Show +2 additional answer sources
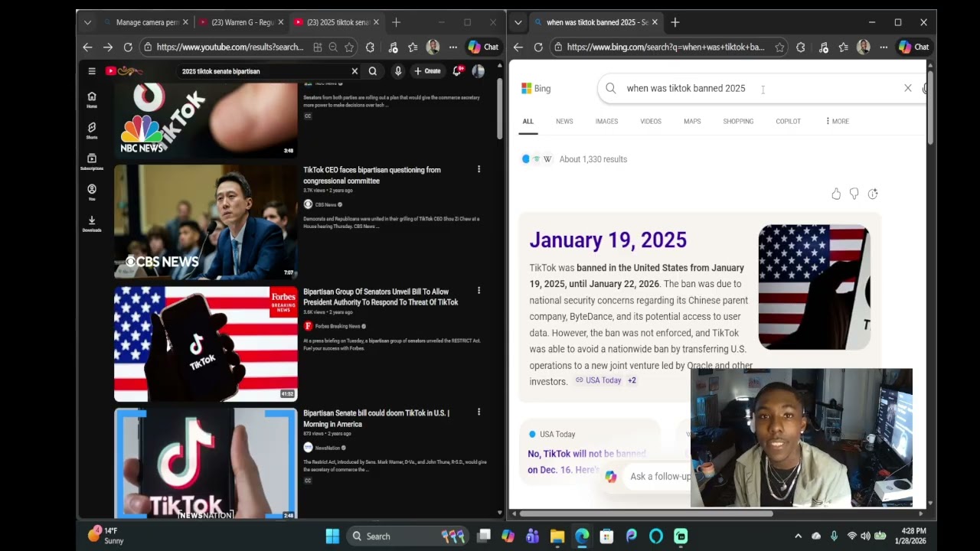The height and width of the screenshot is (551, 980). click(x=632, y=380)
